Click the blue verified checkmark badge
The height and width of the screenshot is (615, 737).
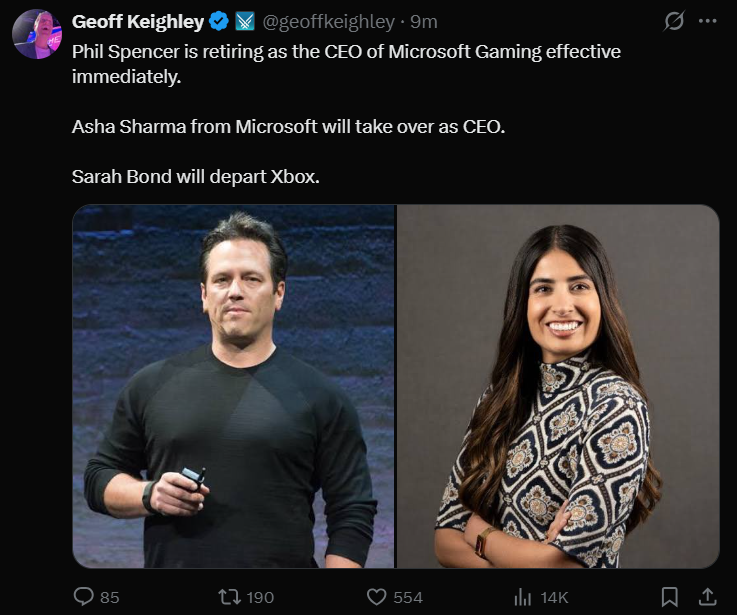click(220, 21)
